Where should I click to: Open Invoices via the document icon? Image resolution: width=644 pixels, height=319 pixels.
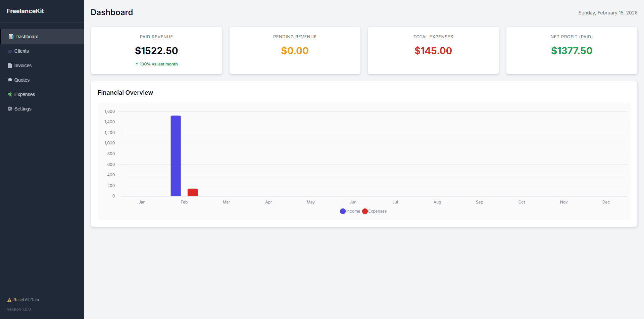(10, 65)
